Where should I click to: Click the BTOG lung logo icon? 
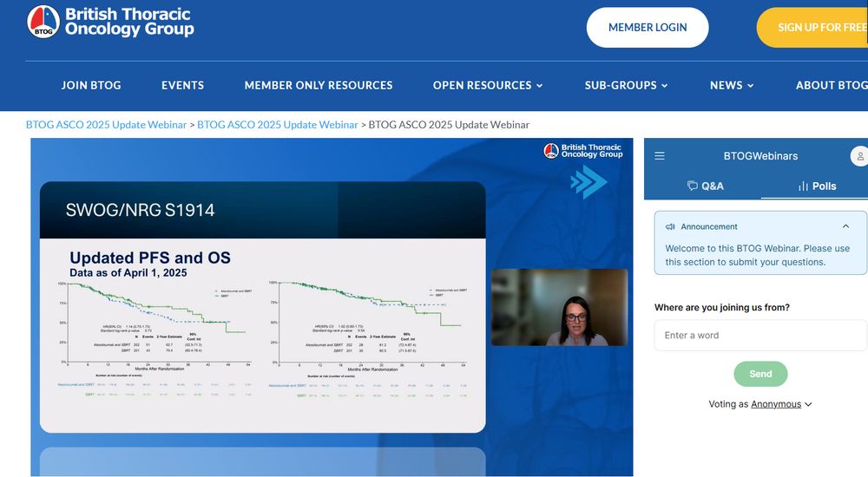coord(43,23)
